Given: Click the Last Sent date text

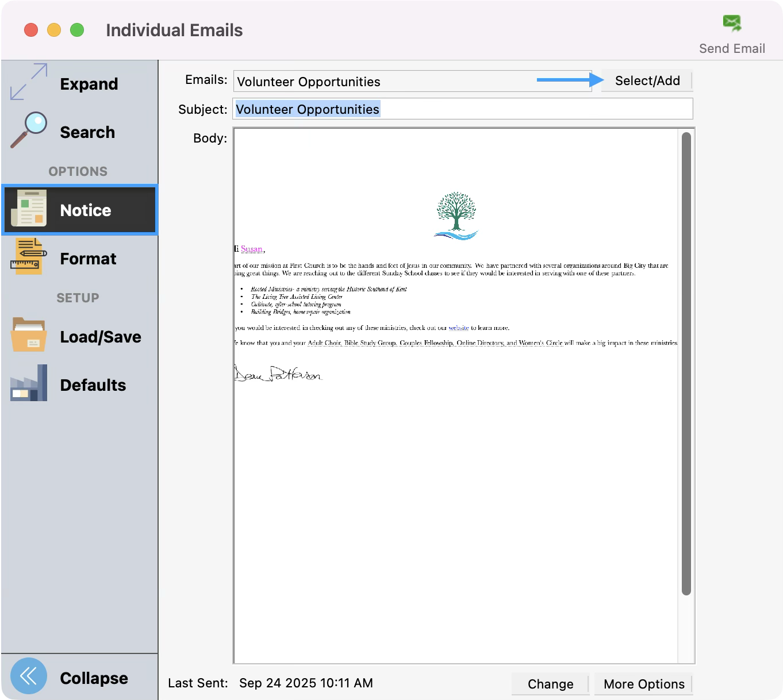Looking at the screenshot, I should 306,683.
